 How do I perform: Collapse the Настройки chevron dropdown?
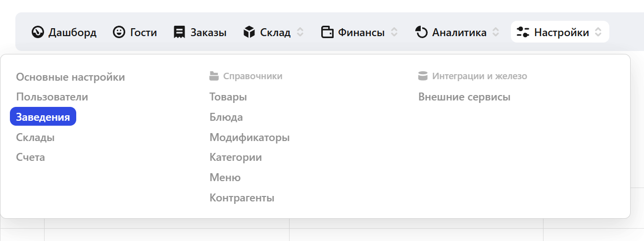coord(598,33)
